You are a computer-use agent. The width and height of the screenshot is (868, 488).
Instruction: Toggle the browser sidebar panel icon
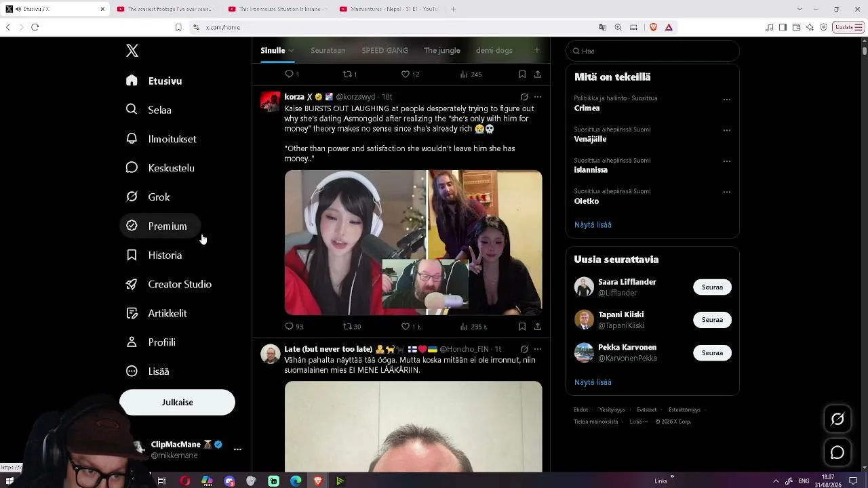point(783,27)
